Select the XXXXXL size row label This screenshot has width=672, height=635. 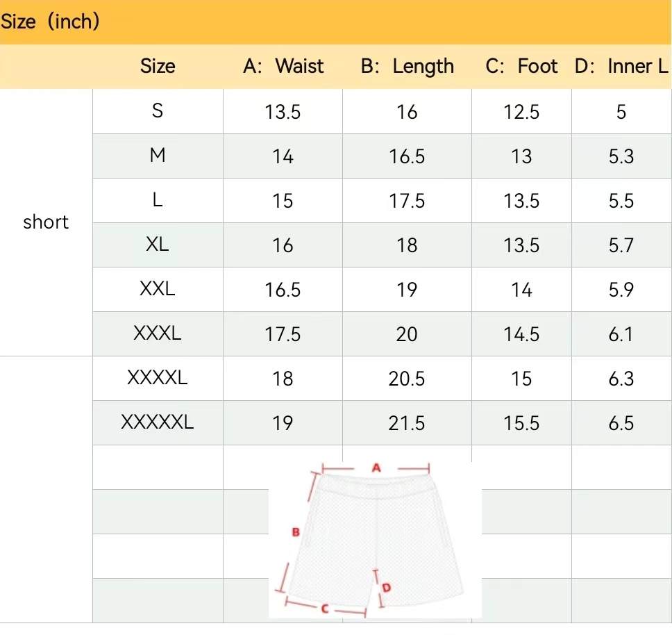tap(158, 422)
